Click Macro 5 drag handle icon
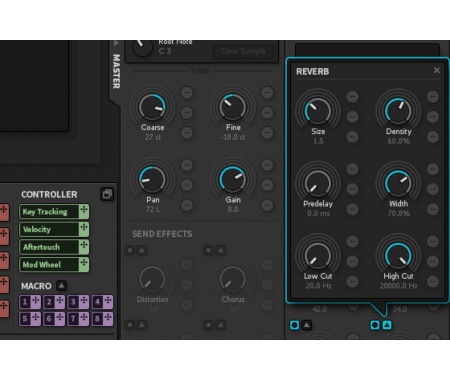Screen dimensions: 450x380 tap(35, 319)
